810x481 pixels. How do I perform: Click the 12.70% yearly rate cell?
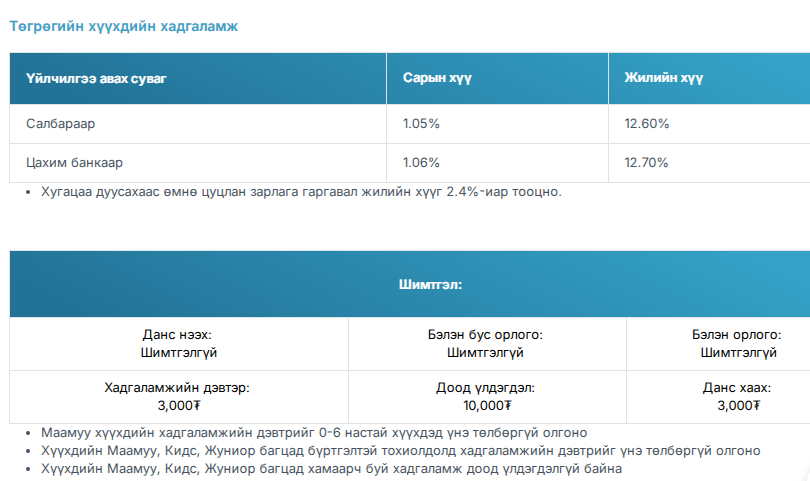click(646, 162)
